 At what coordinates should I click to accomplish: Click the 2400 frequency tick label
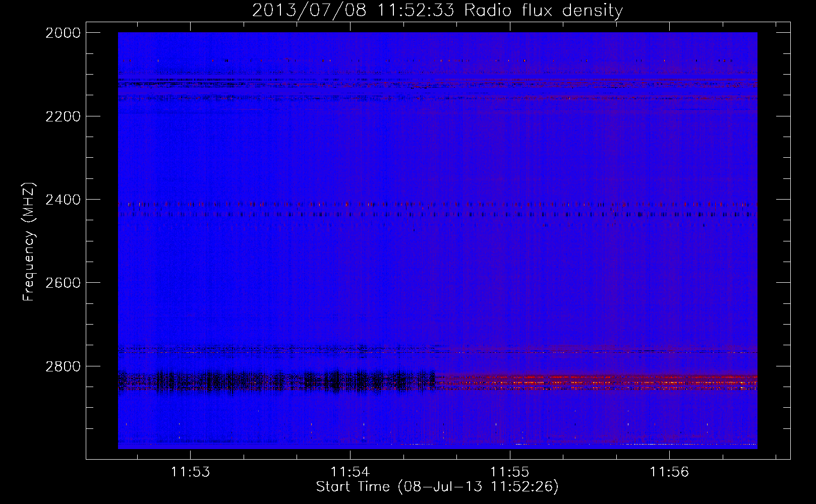63,200
